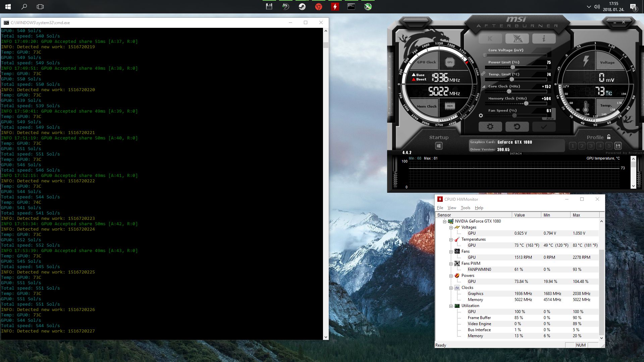
Task: Open the Afterburner information 'i' button
Action: point(544,39)
